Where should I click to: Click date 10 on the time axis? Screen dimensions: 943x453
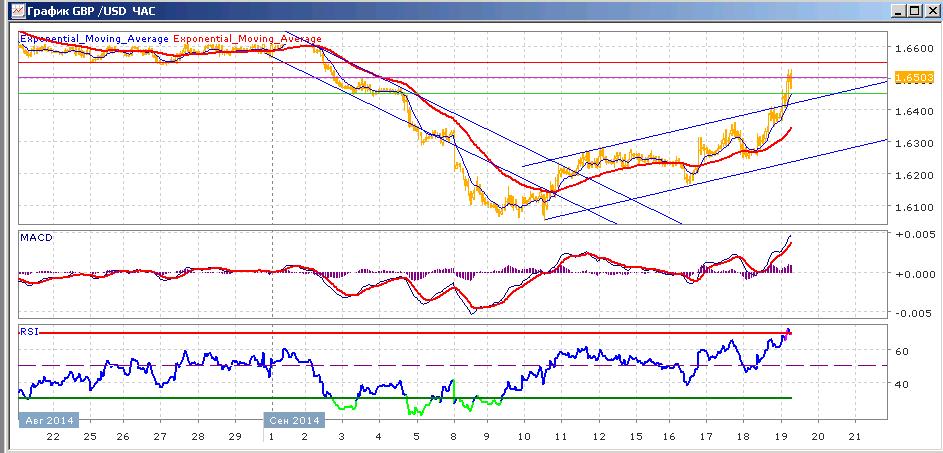click(524, 436)
